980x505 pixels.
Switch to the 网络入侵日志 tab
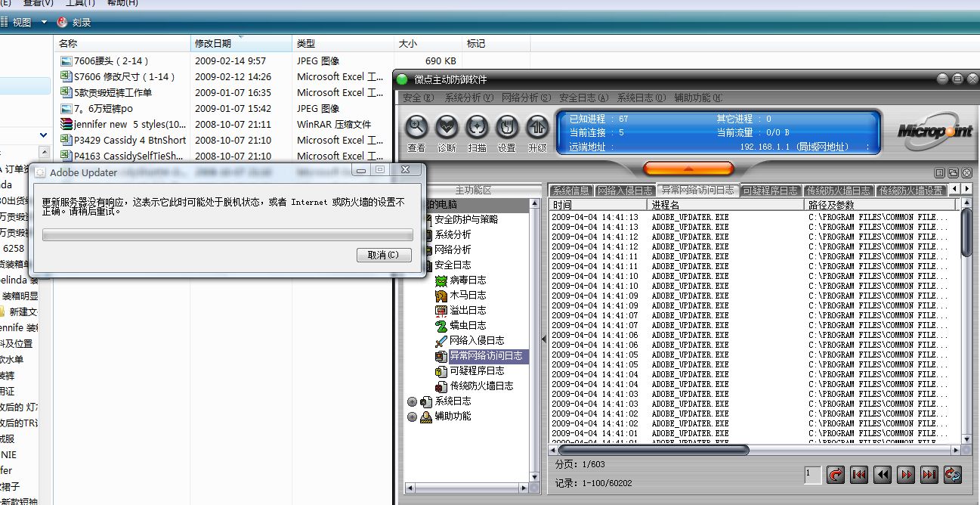coord(625,191)
